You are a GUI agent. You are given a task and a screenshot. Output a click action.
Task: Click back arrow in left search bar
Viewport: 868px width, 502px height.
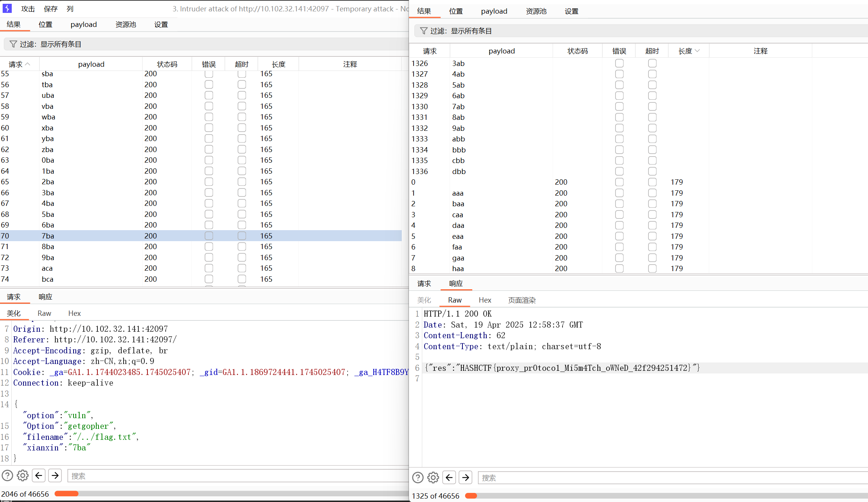[x=39, y=475]
